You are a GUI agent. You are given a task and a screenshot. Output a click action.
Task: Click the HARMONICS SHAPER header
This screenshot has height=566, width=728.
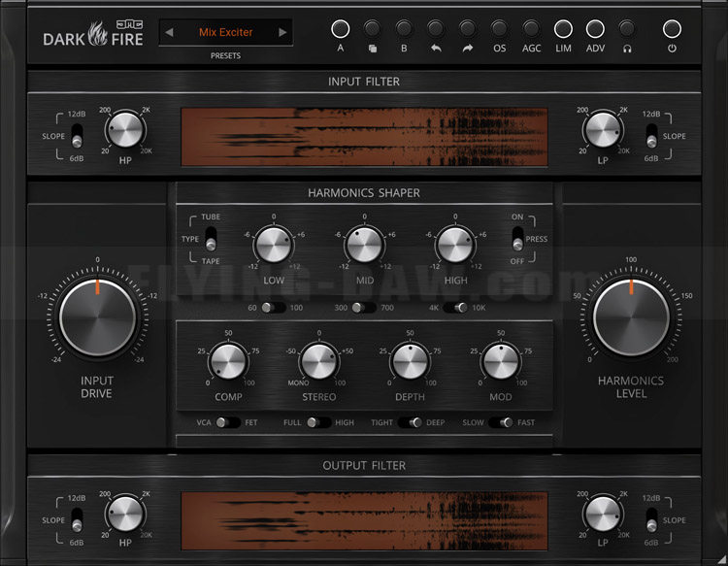click(364, 192)
